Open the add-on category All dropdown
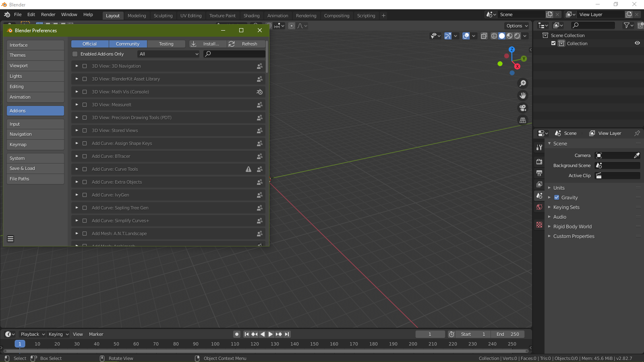This screenshot has height=362, width=644. (x=169, y=54)
